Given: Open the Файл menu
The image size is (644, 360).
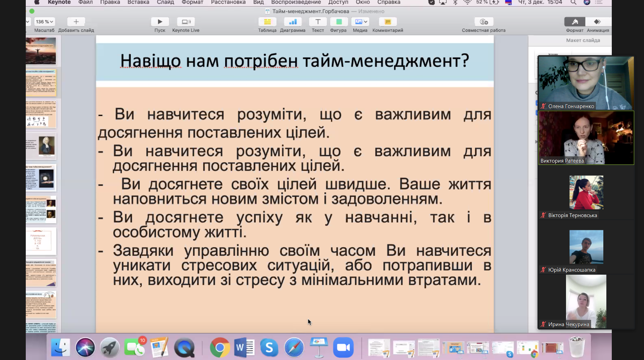Looking at the screenshot, I should pos(85,2).
